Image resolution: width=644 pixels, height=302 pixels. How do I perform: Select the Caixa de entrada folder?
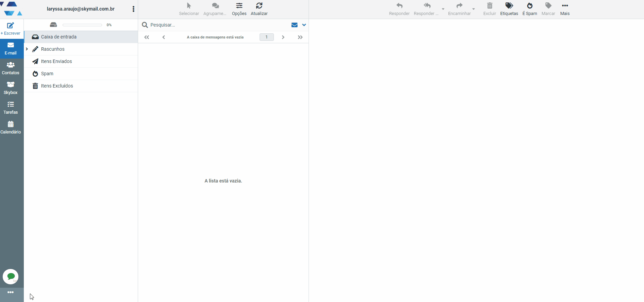pos(81,37)
